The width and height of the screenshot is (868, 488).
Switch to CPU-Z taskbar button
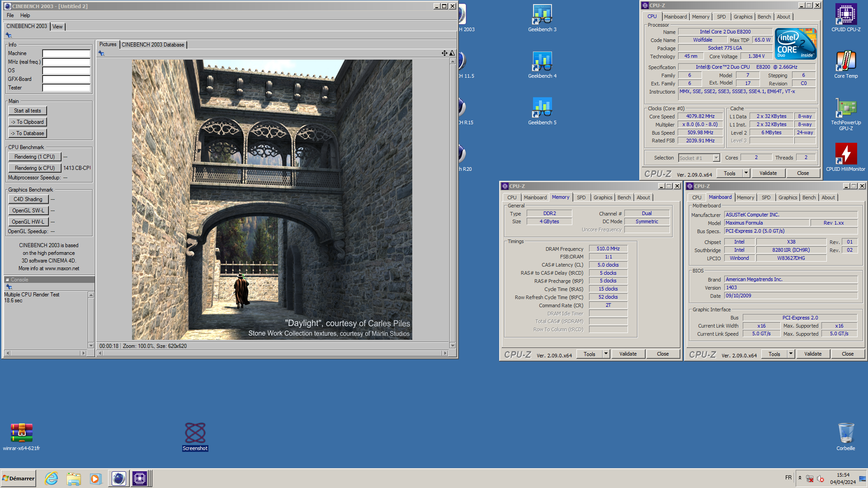click(140, 478)
